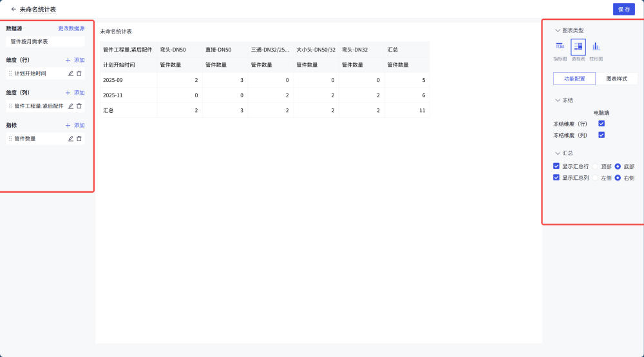Click the 更改数据源 link
Screen dimensions: 644x357
[x=71, y=28]
